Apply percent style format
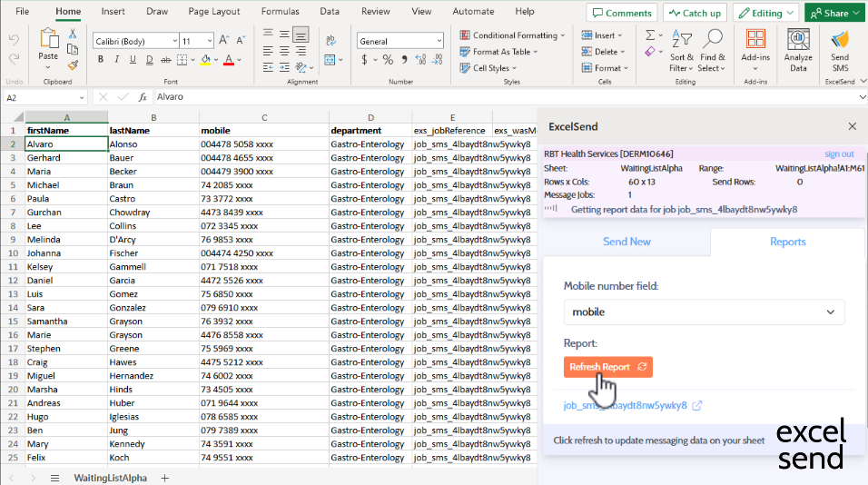This screenshot has height=485, width=868. pyautogui.click(x=388, y=60)
